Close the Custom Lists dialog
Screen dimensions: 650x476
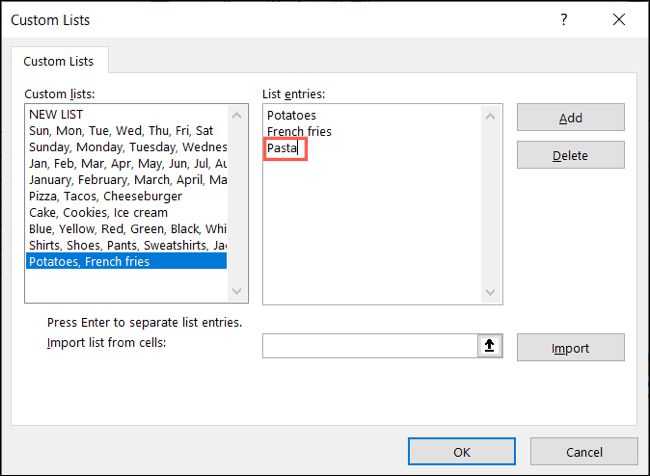point(618,20)
